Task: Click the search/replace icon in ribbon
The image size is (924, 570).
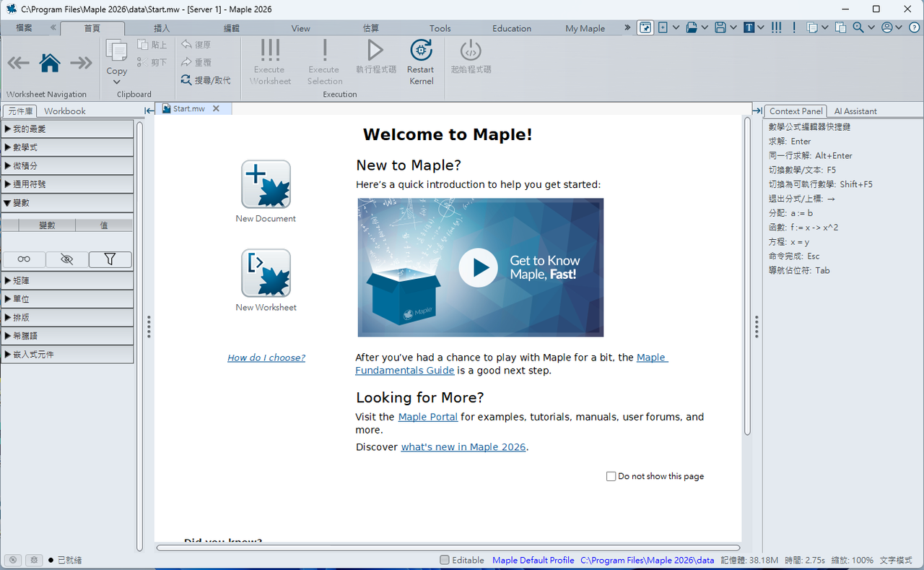Action: 186,80
